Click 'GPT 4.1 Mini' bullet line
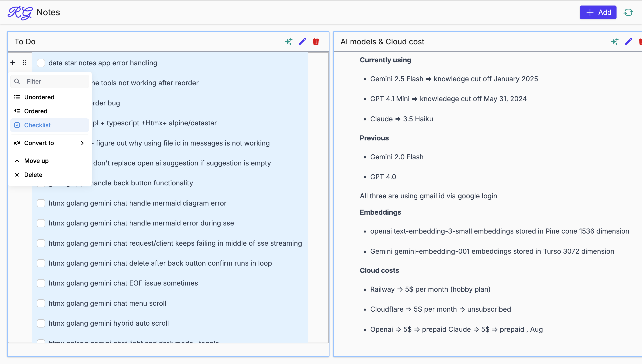642x364 pixels. click(448, 99)
